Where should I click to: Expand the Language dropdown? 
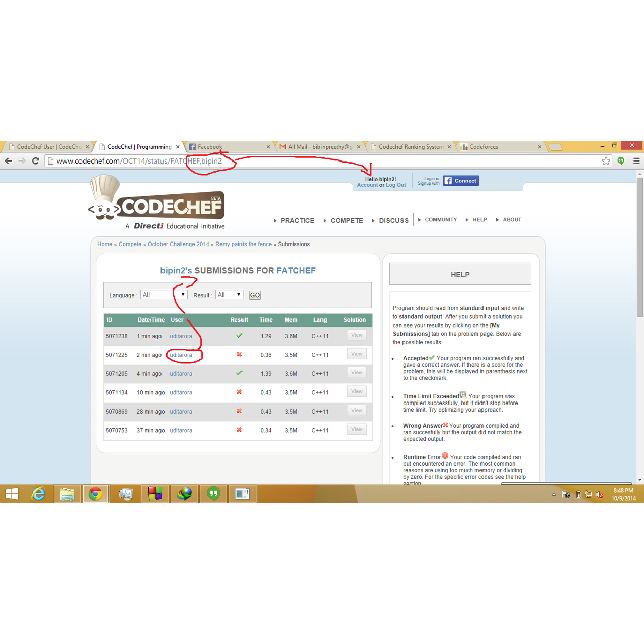164,295
